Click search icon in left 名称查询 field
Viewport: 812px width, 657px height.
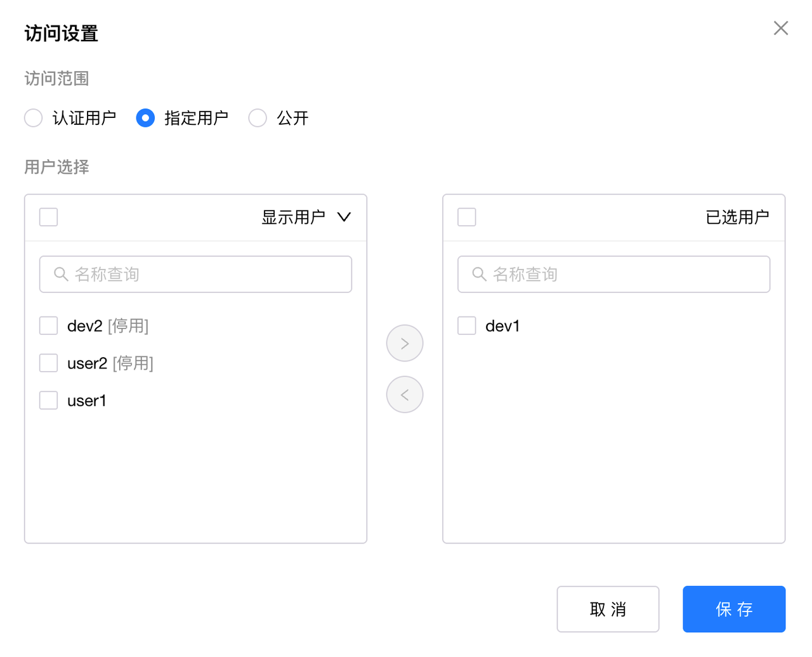pos(61,274)
